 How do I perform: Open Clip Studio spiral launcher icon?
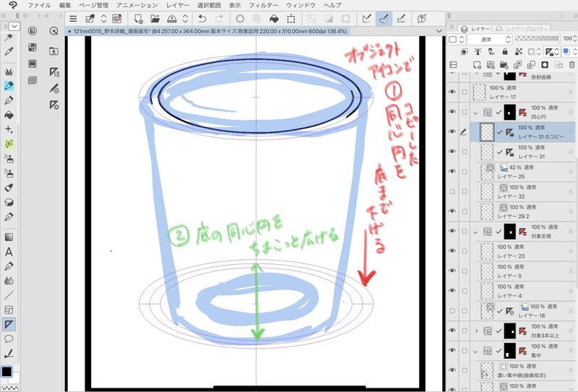point(117,19)
